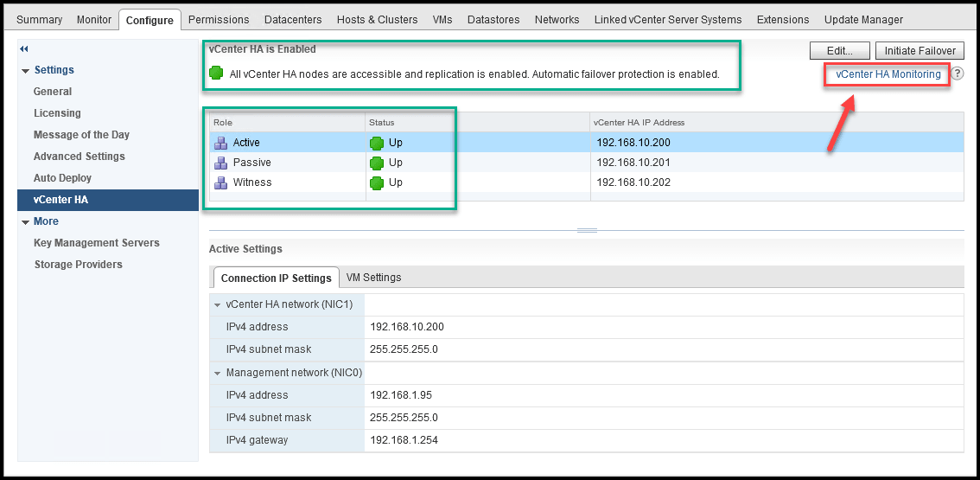Select the Active node row label

tap(246, 143)
